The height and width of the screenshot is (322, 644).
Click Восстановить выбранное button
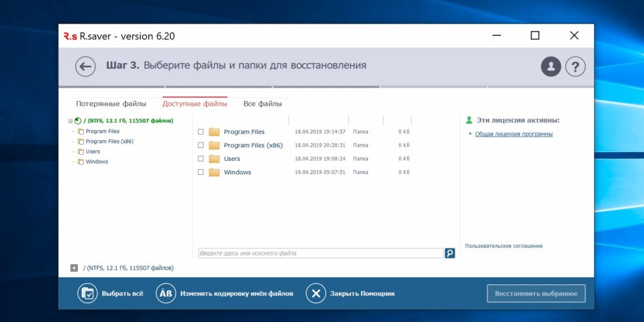[536, 294]
